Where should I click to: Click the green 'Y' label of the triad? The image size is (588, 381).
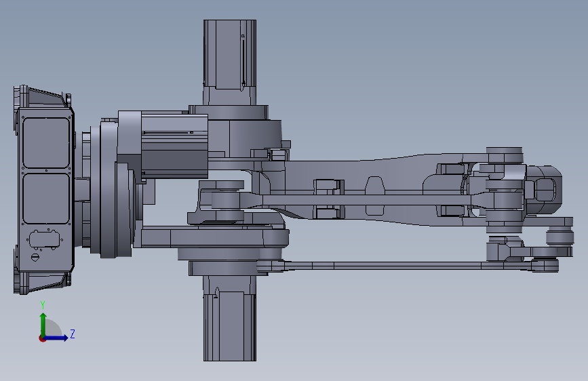pyautogui.click(x=43, y=305)
